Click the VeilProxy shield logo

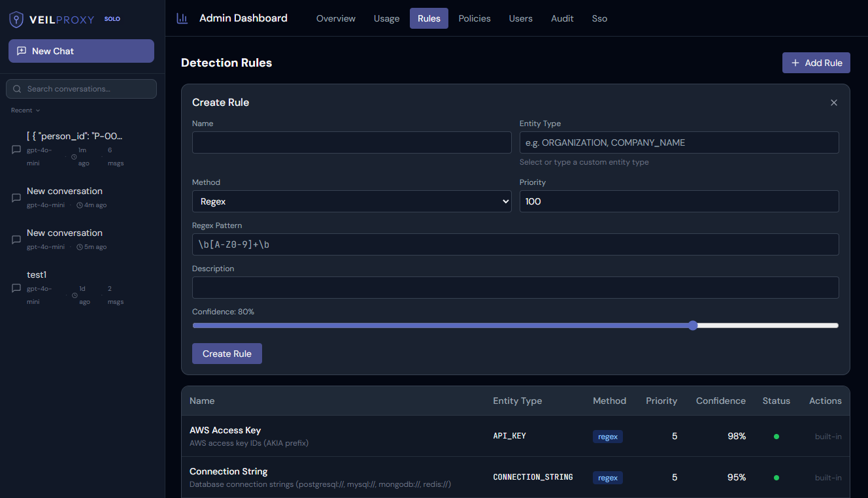(x=16, y=20)
